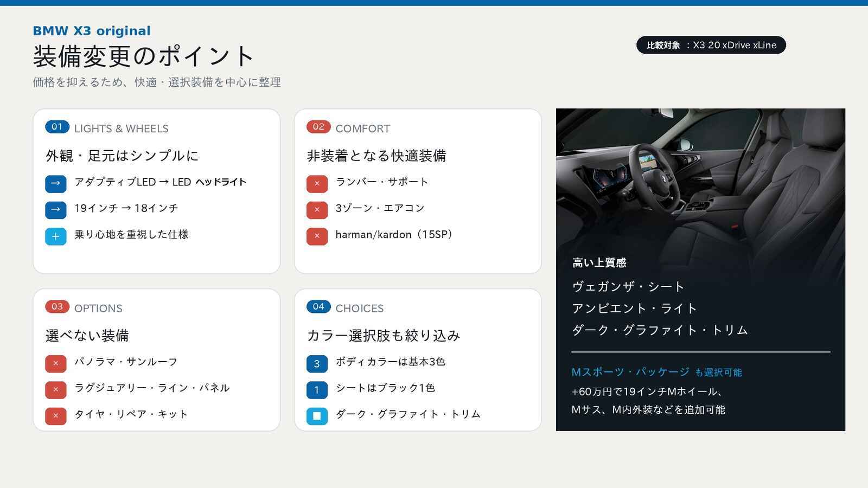This screenshot has height=488, width=868.
Task: Click the red X icon beside 3ゾーン・エアコン
Action: [x=317, y=210]
